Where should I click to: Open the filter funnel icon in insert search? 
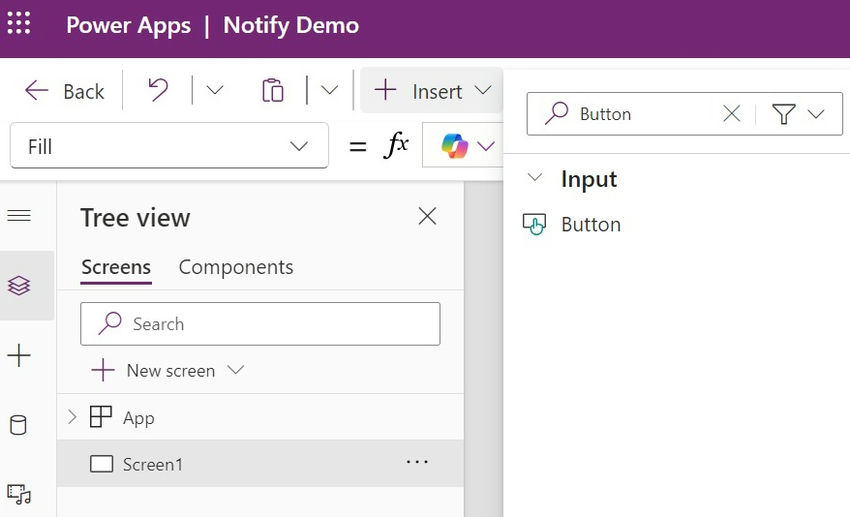(783, 114)
